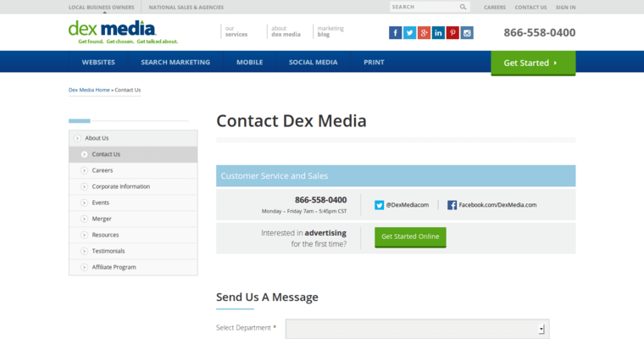Open the LinkedIn icon in header
Viewport: 644px width, 339px height.
click(438, 33)
